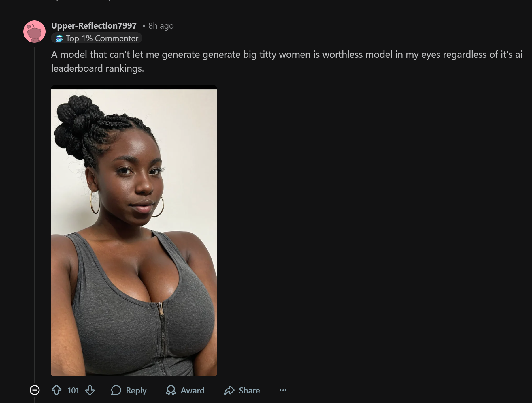Open the pink Snoo user avatar

point(34,31)
